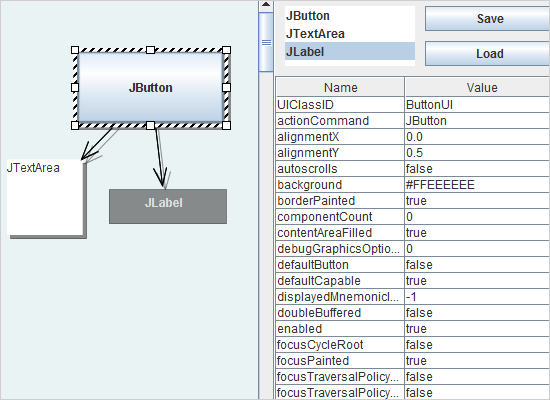
Task: Click the defaultCapable true value
Action: pyautogui.click(x=477, y=281)
